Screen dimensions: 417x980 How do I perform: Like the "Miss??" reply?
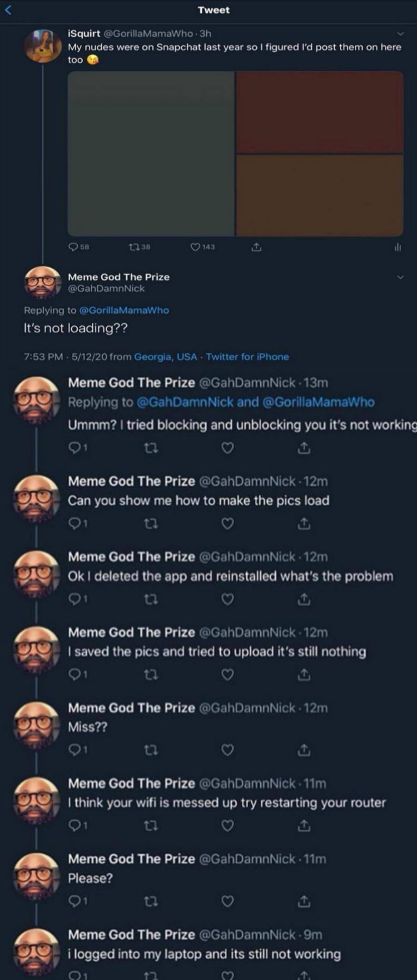click(228, 750)
